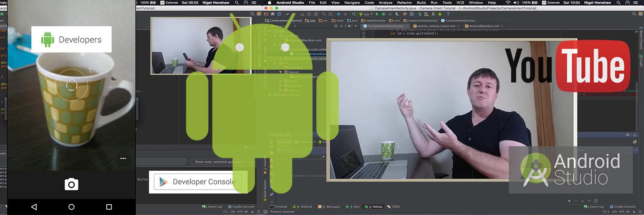Open the Terminal tool window
Viewport: 644px width, 215px height.
[x=279, y=206]
